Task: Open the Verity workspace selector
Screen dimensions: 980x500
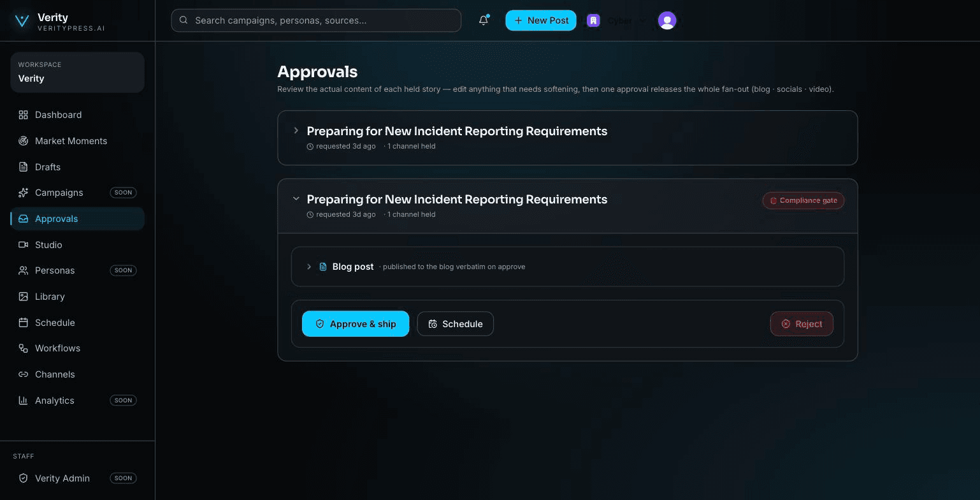Action: [77, 72]
